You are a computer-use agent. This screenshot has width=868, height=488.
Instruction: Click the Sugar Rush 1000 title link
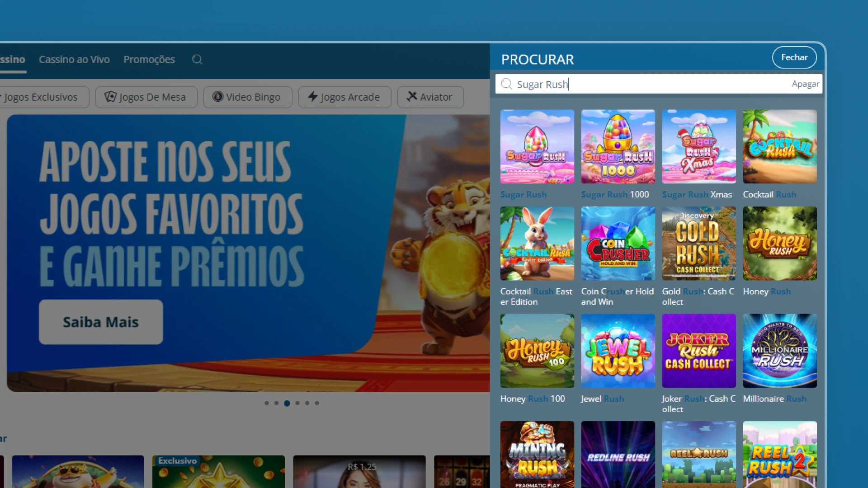(615, 195)
